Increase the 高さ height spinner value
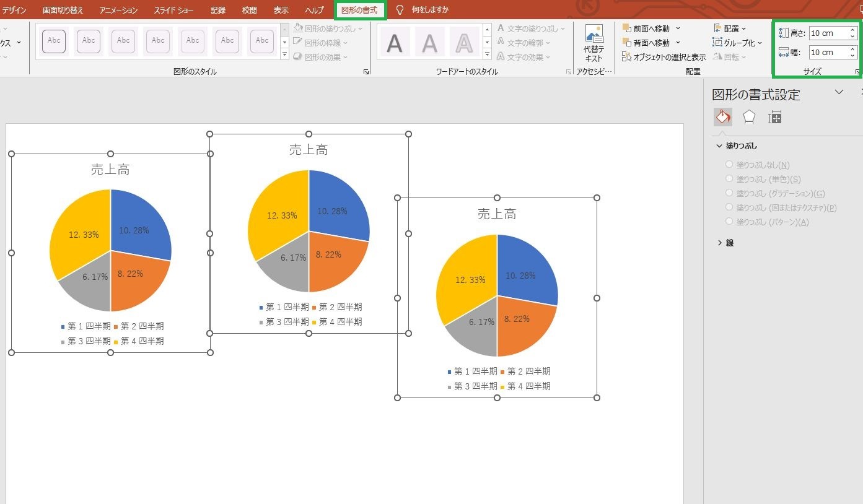The height and width of the screenshot is (504, 863). click(x=852, y=30)
